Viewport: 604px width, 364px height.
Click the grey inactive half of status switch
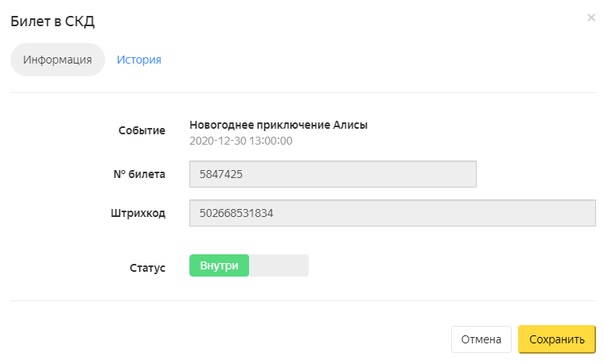[279, 265]
